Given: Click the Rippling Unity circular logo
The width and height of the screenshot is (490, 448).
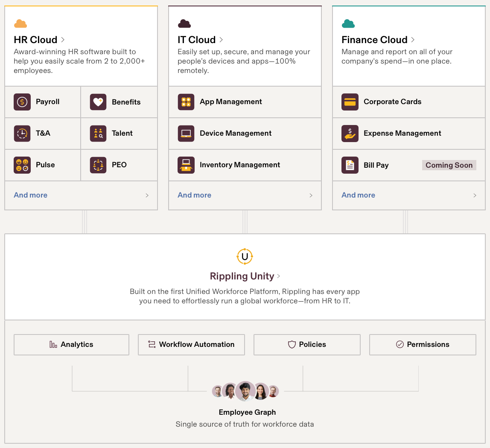Looking at the screenshot, I should point(245,256).
